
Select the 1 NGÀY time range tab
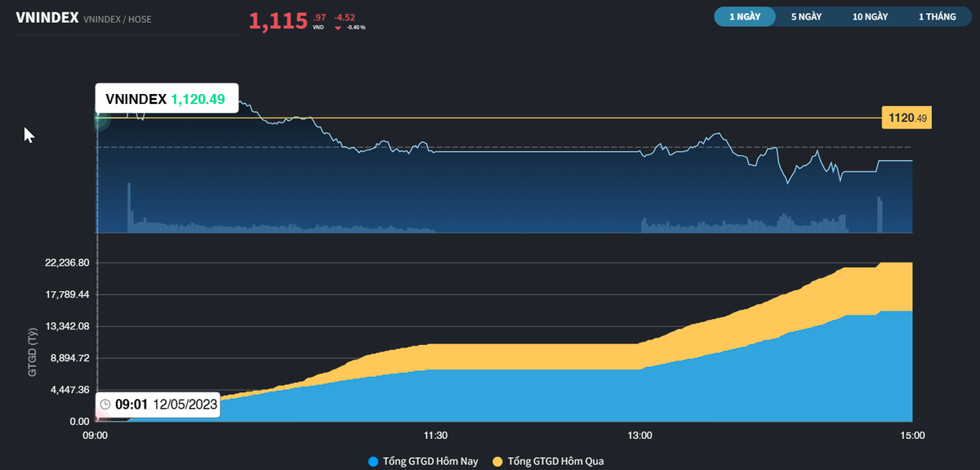coord(745,16)
